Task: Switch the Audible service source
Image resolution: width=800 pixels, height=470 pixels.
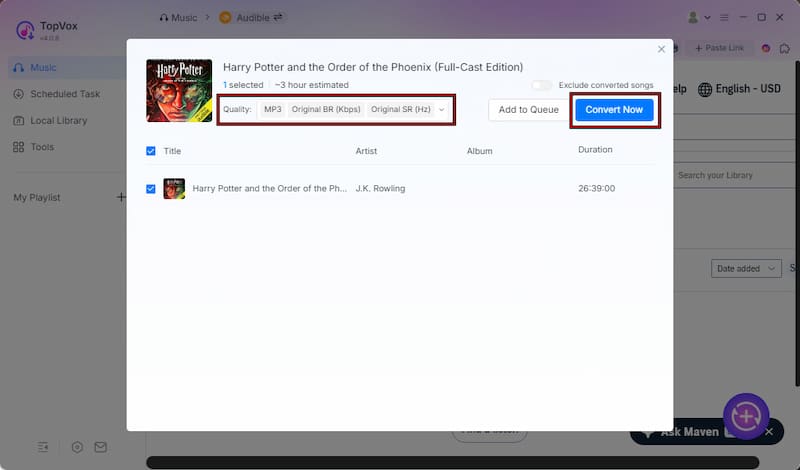Action: [278, 17]
